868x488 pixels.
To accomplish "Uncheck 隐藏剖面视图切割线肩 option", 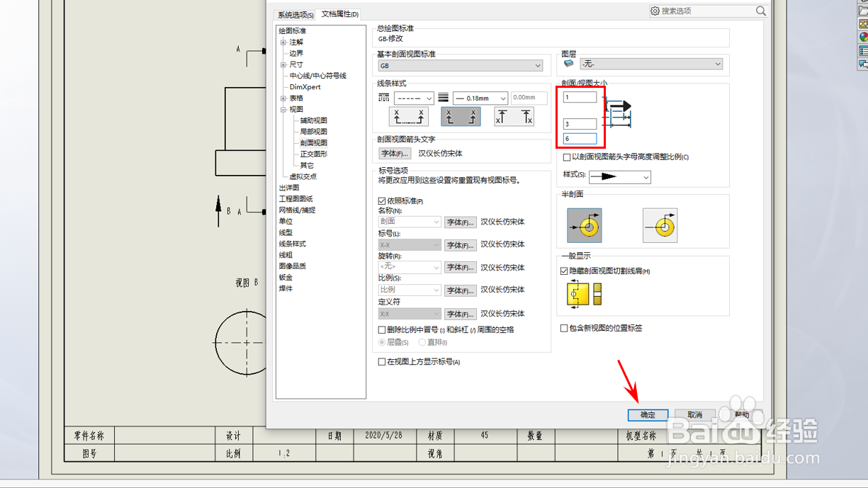I will 564,272.
